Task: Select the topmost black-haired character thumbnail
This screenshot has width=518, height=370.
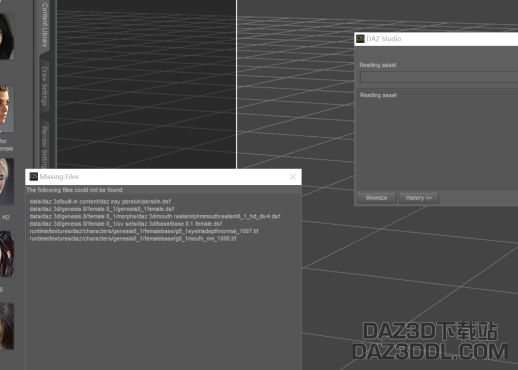Action: coord(7,36)
